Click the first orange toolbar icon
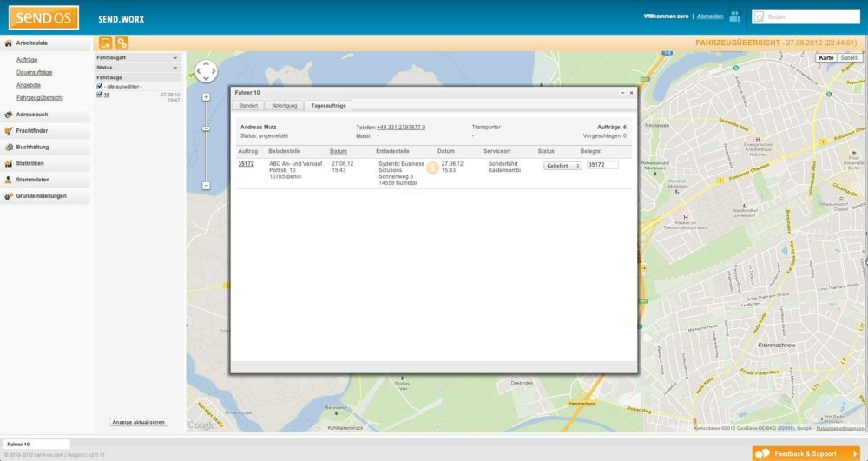 (x=105, y=43)
